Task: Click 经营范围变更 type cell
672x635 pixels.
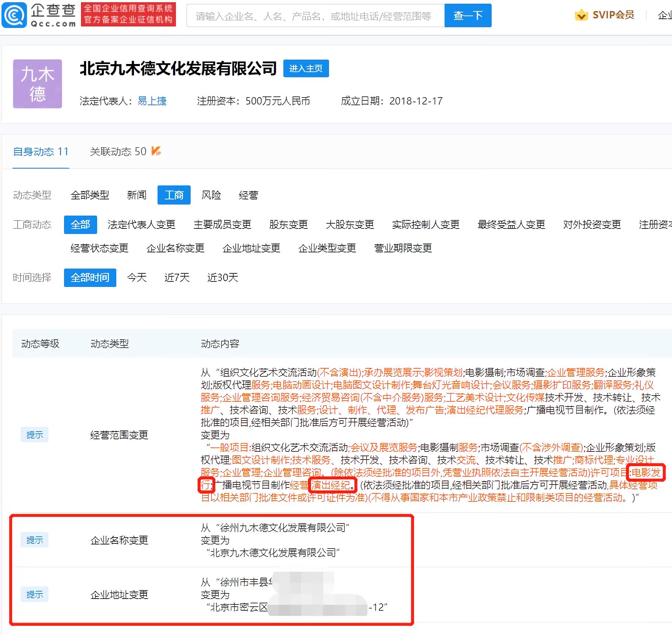Action: [x=119, y=435]
